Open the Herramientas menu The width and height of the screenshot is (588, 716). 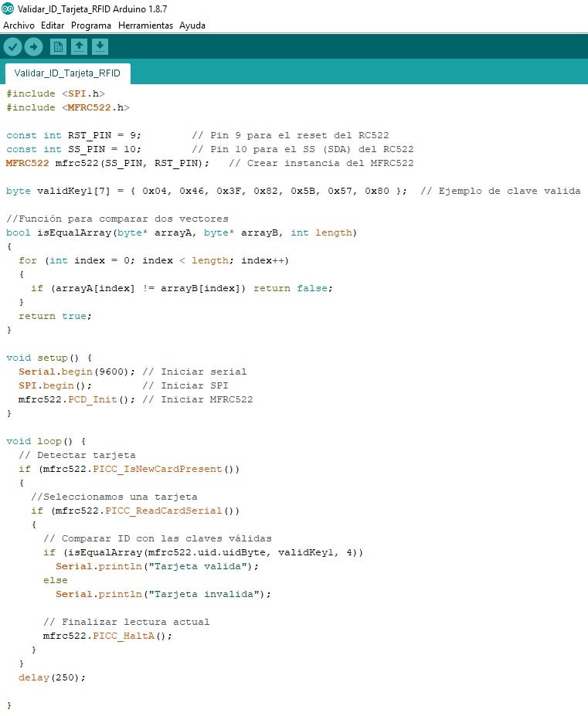tap(145, 25)
